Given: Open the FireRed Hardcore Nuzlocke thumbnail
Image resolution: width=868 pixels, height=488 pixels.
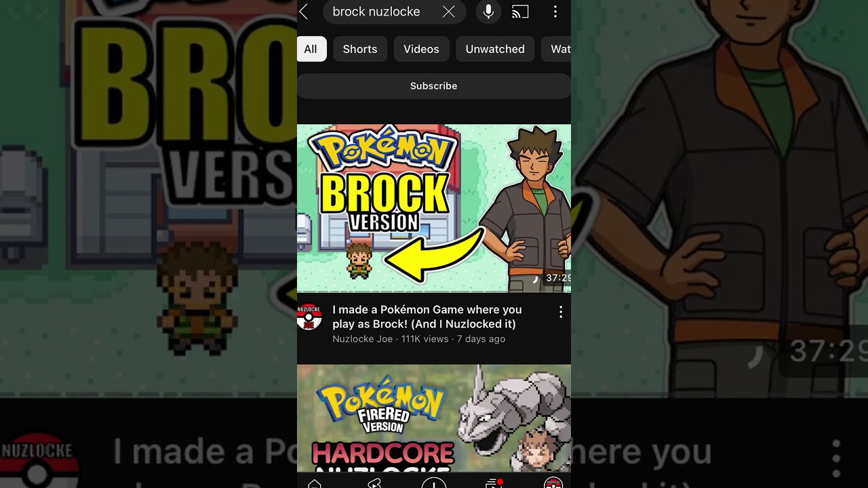Looking at the screenshot, I should point(434,418).
